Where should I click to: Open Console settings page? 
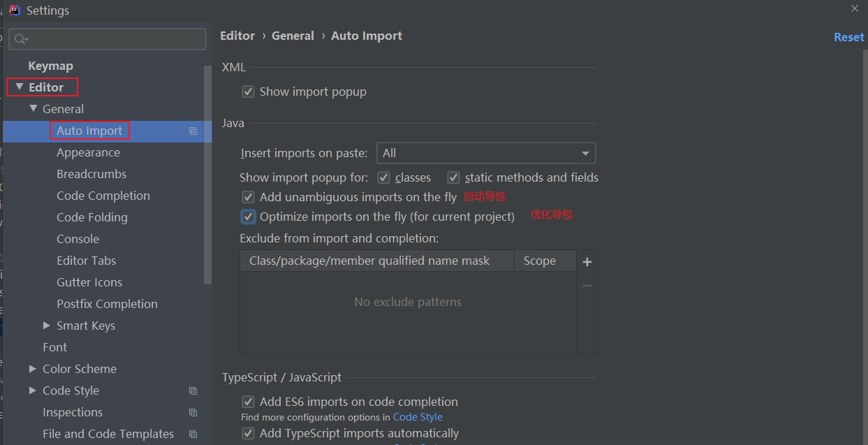(x=78, y=239)
